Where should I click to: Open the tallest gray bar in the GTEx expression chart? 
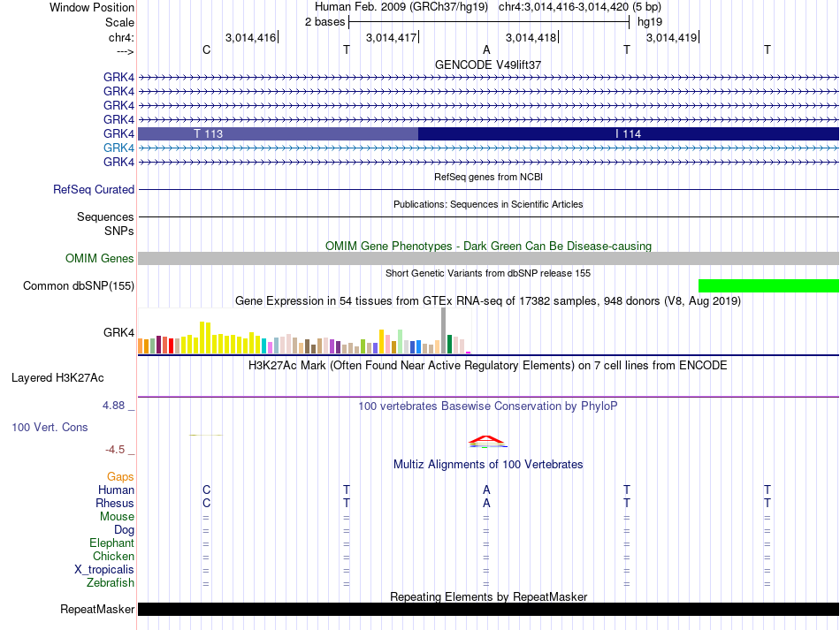[444, 330]
